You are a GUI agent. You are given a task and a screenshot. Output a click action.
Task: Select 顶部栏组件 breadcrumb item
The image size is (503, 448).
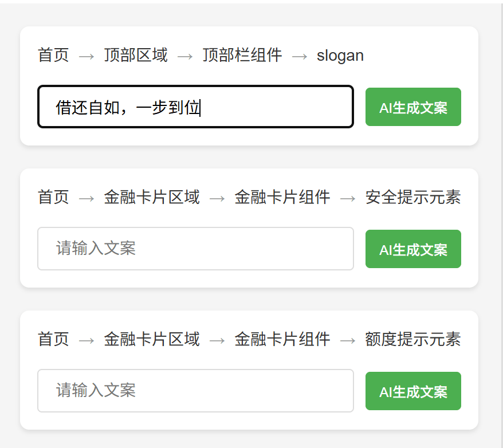(242, 56)
